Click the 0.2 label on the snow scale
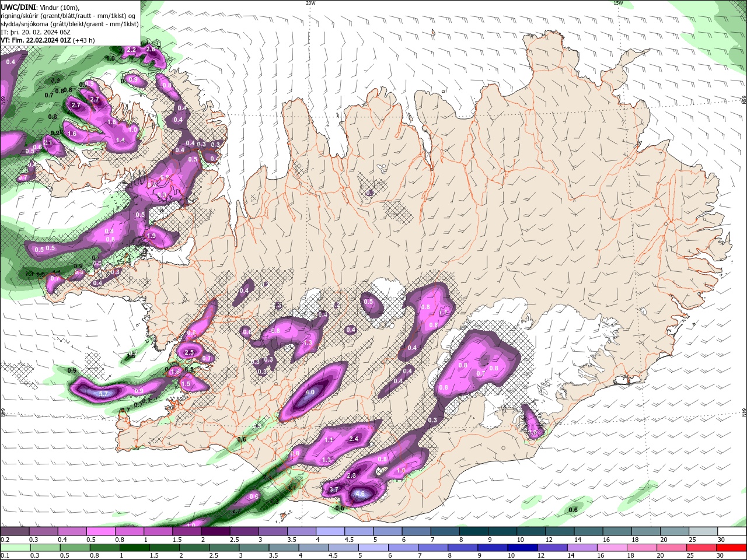The height and width of the screenshot is (560, 747). click(5, 540)
